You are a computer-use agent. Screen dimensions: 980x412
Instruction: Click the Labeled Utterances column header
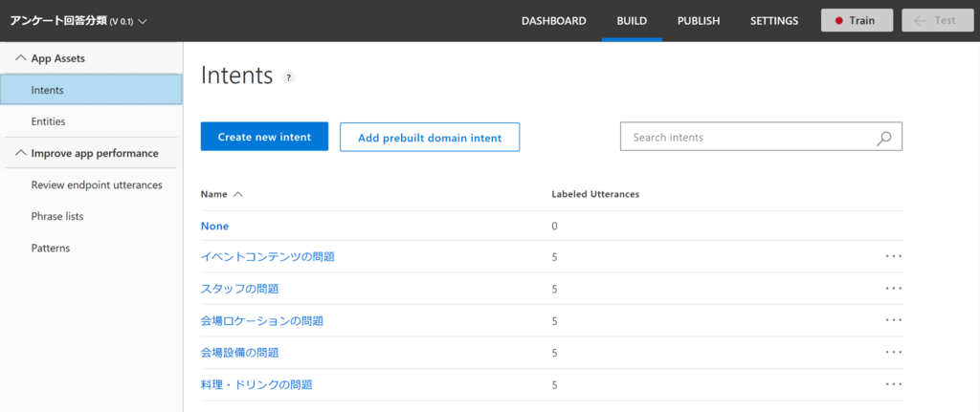[x=595, y=194]
